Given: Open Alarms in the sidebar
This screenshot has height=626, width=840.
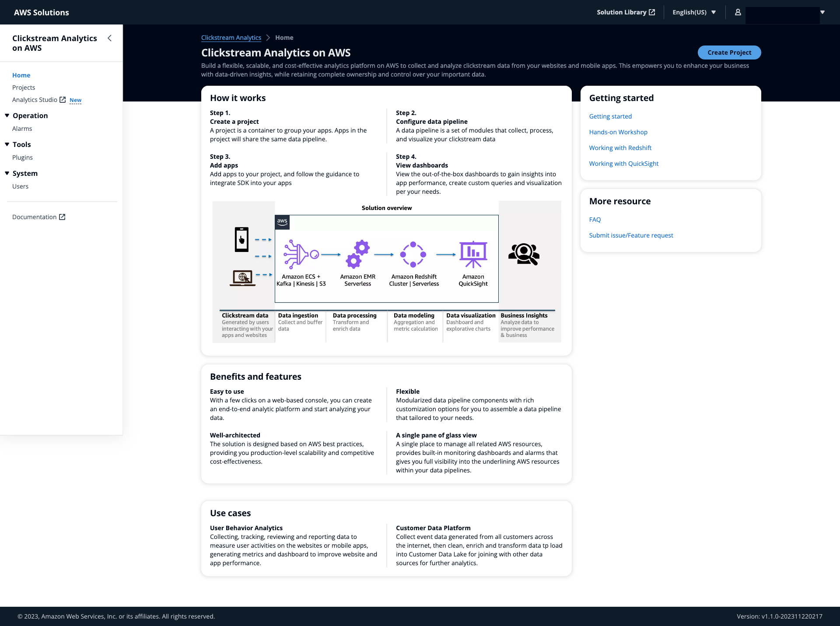Looking at the screenshot, I should pos(22,129).
